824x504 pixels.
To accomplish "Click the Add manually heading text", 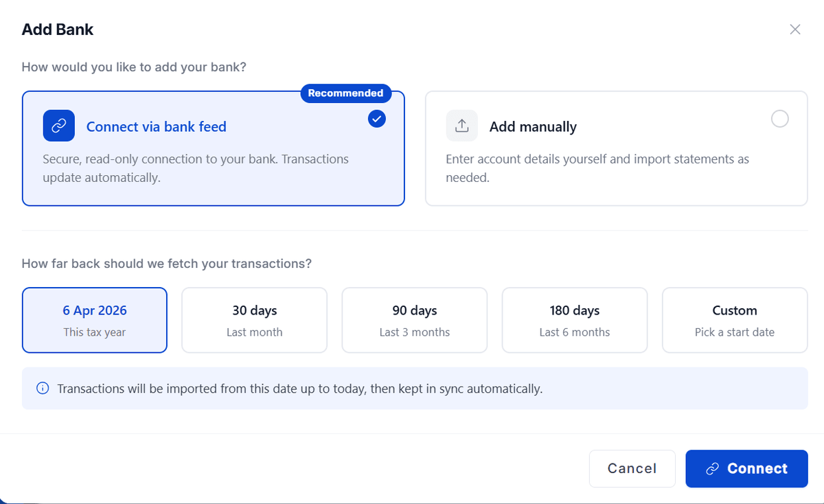I will (533, 126).
